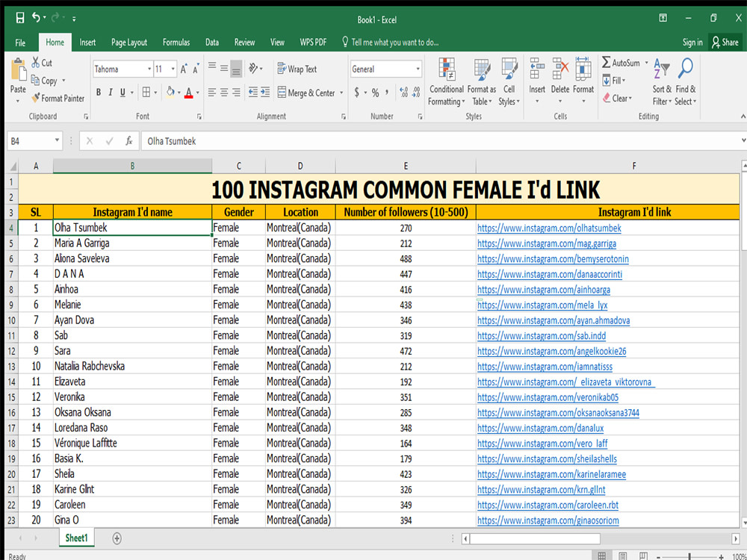
Task: Switch to the Page Layout tab
Action: (x=129, y=43)
